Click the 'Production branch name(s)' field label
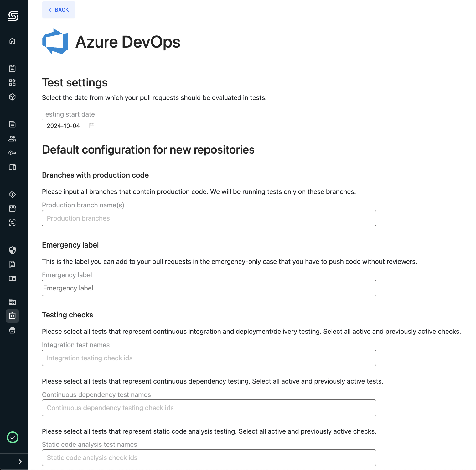The height and width of the screenshot is (470, 476). 83,205
